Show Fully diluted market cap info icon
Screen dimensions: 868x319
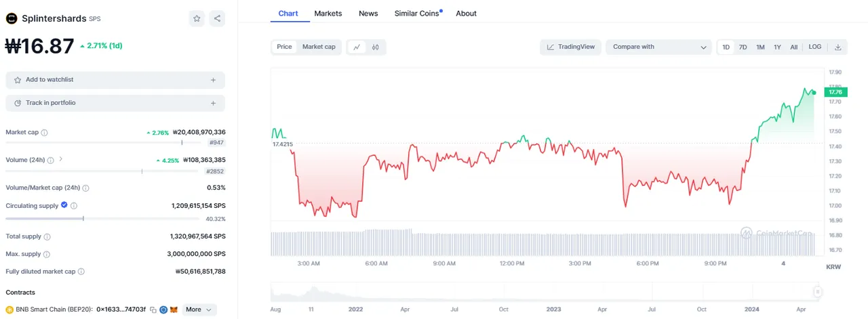click(x=81, y=272)
